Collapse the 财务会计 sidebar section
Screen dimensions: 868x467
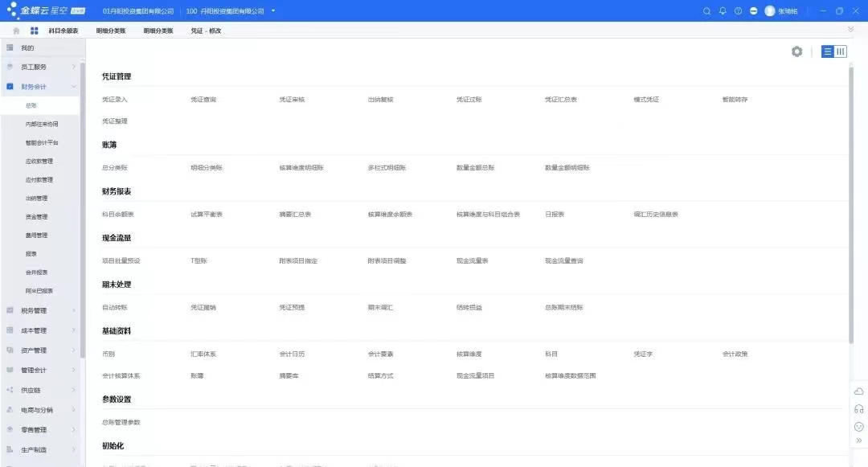[74, 86]
